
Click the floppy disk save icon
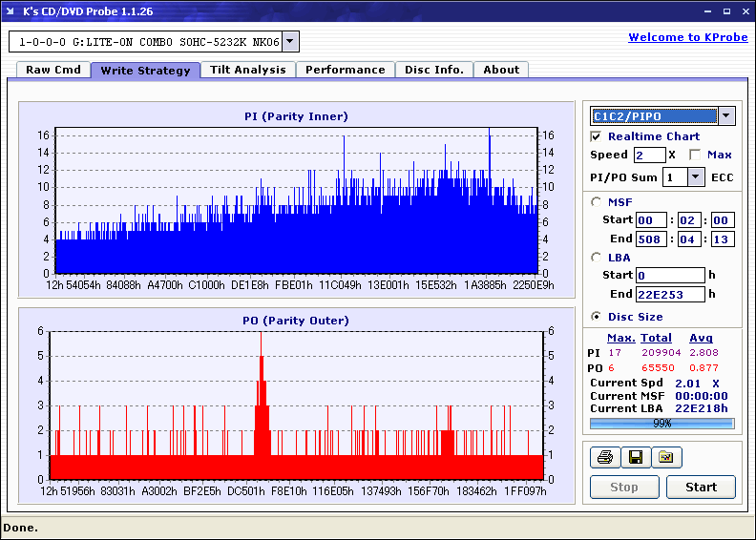point(635,458)
